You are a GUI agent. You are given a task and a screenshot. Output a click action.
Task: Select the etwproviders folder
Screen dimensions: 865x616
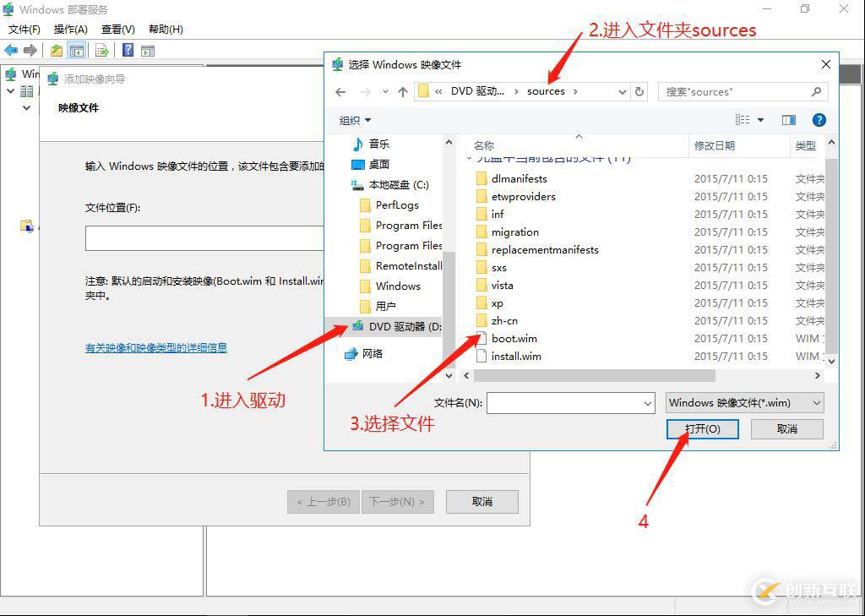pos(516,197)
